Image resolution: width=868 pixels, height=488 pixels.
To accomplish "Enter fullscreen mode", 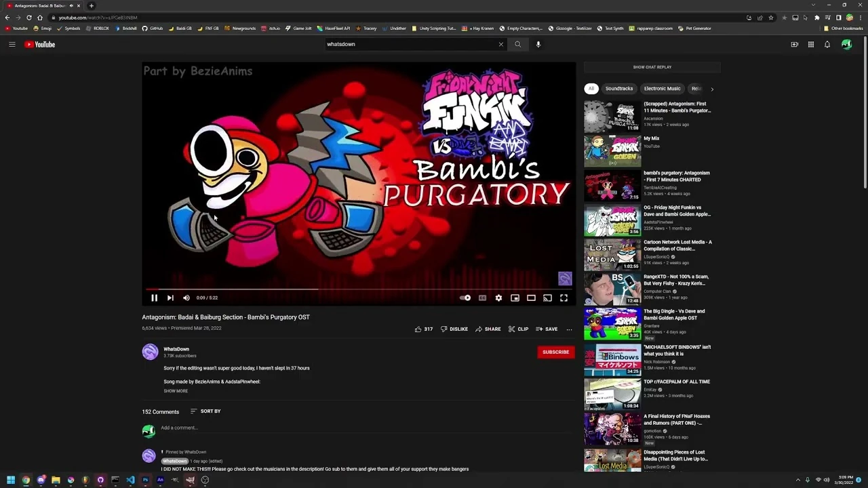I will click(564, 298).
